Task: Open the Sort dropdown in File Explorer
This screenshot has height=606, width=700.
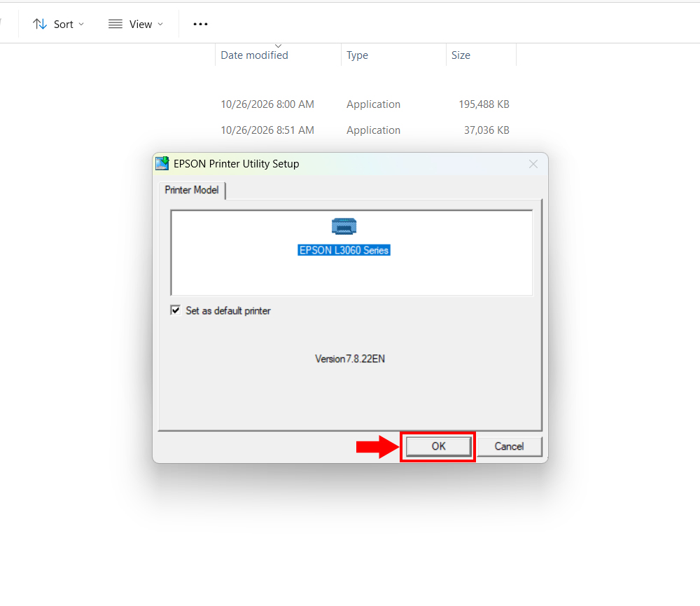Action: pos(59,24)
